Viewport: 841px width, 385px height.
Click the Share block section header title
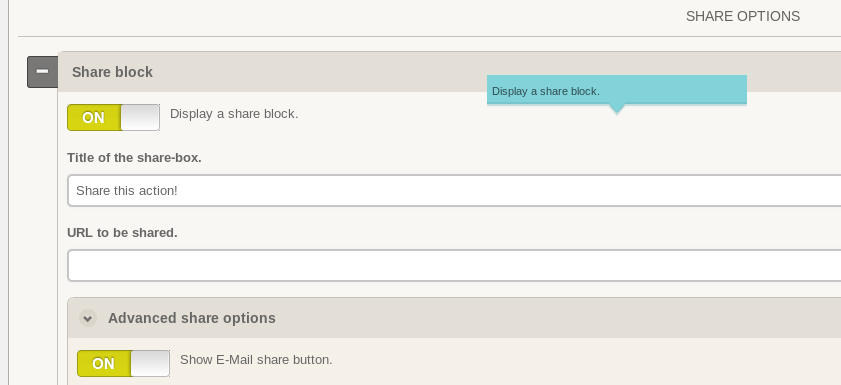click(x=112, y=72)
